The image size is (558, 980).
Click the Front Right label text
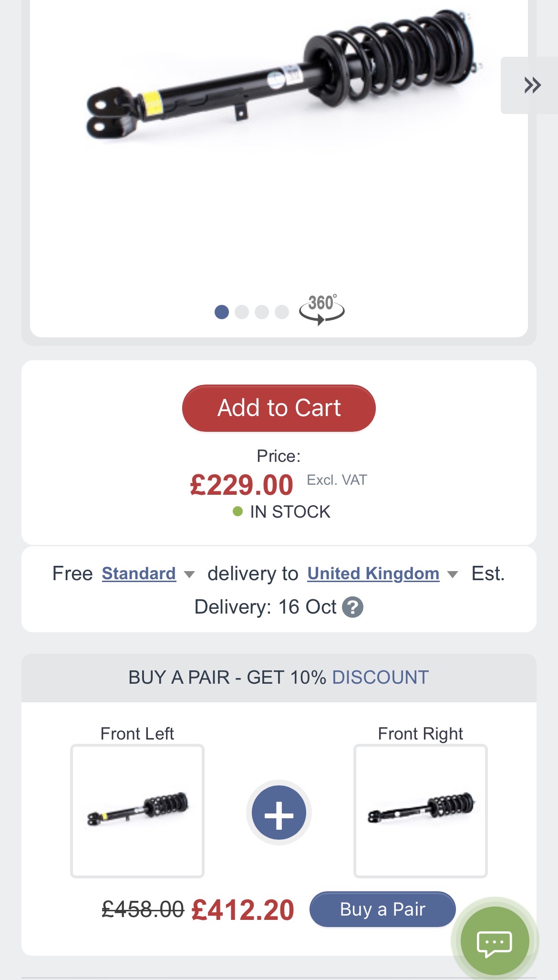point(420,733)
